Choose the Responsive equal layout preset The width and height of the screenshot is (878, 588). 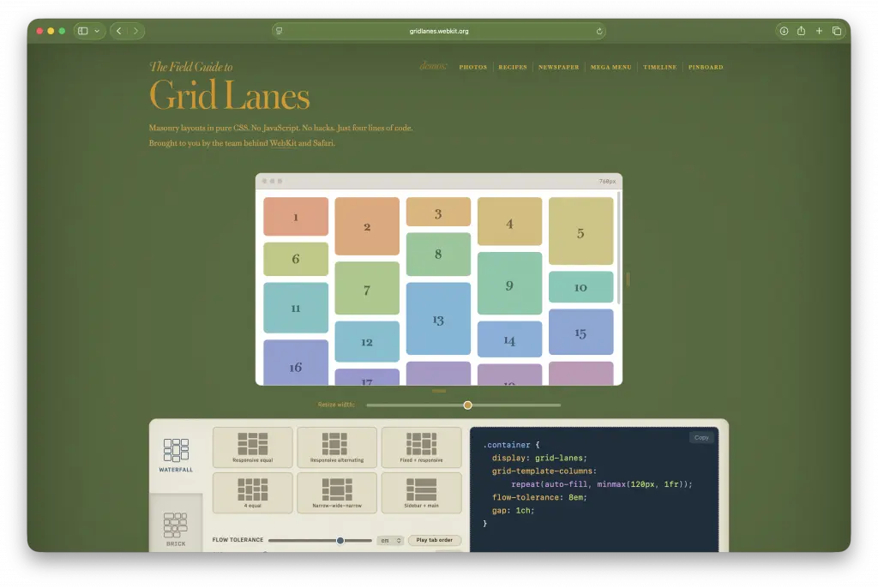[x=253, y=447]
